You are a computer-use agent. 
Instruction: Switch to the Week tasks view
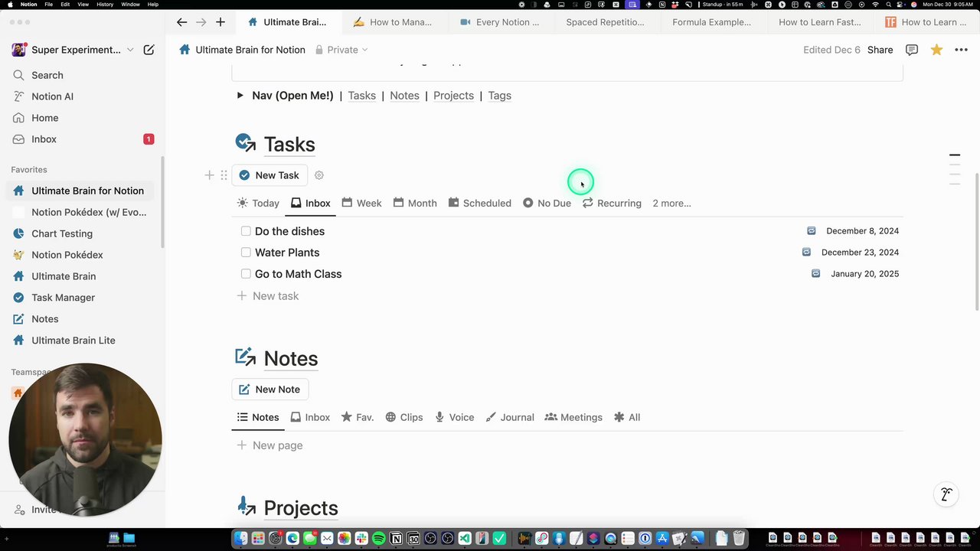click(361, 203)
